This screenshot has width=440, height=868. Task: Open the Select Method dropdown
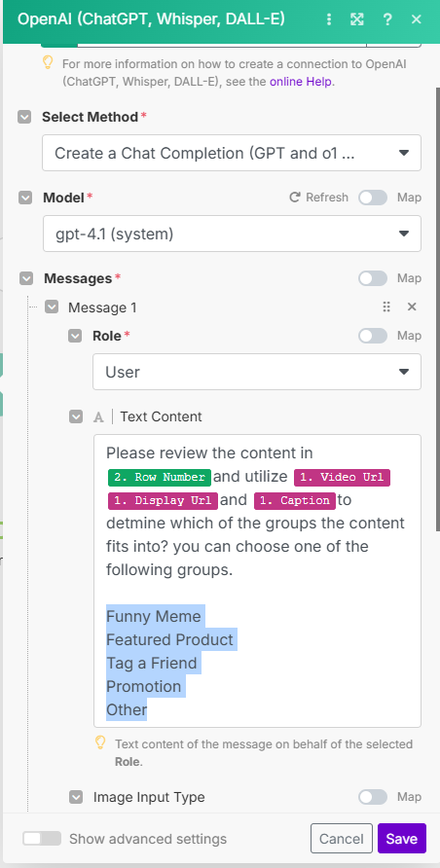click(232, 153)
